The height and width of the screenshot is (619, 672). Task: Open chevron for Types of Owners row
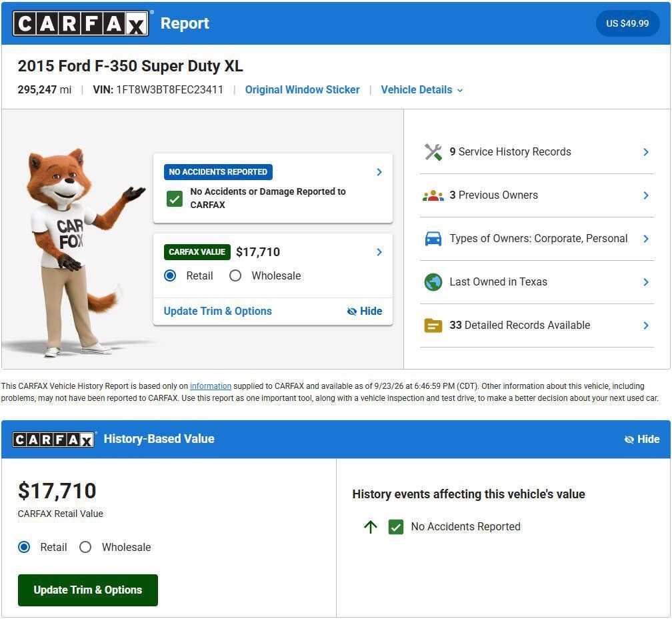(646, 239)
